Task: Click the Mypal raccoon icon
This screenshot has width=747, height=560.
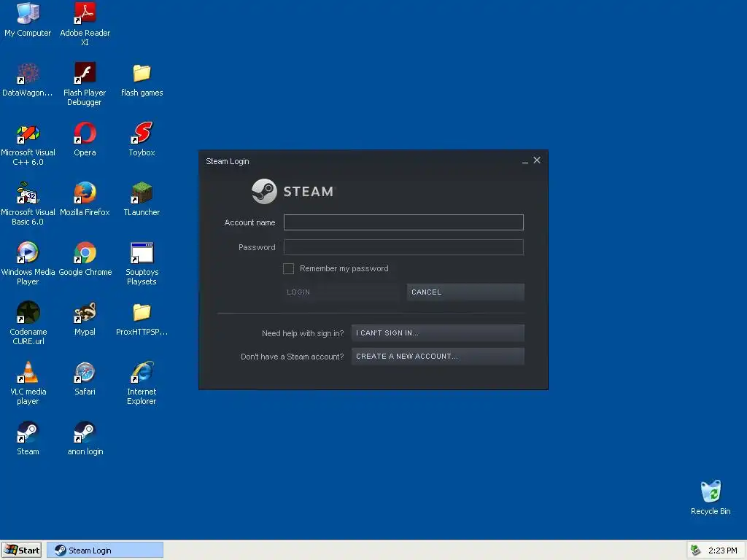Action: click(x=85, y=312)
